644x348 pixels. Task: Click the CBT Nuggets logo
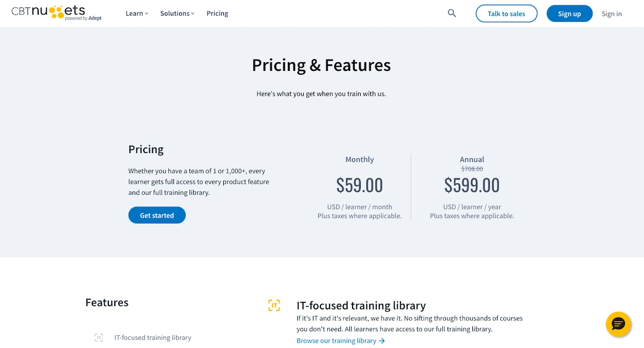point(56,13)
